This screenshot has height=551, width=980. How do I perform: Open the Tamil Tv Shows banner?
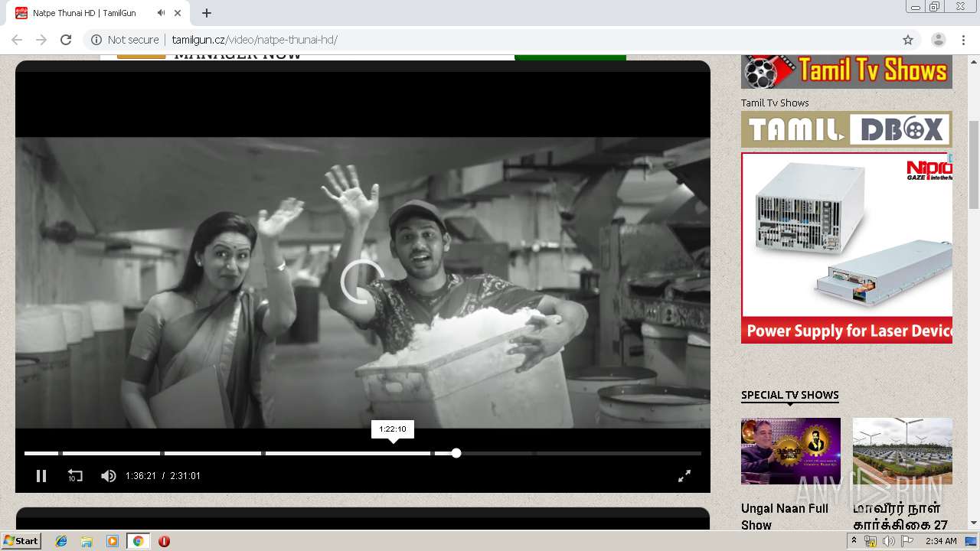847,72
